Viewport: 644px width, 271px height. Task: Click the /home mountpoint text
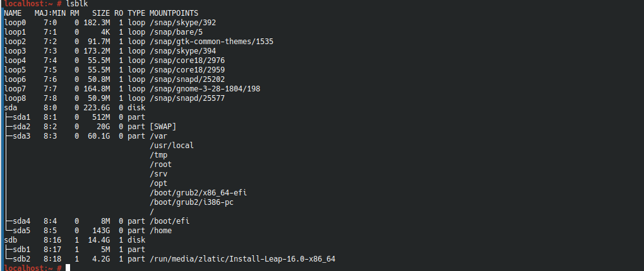pos(161,230)
